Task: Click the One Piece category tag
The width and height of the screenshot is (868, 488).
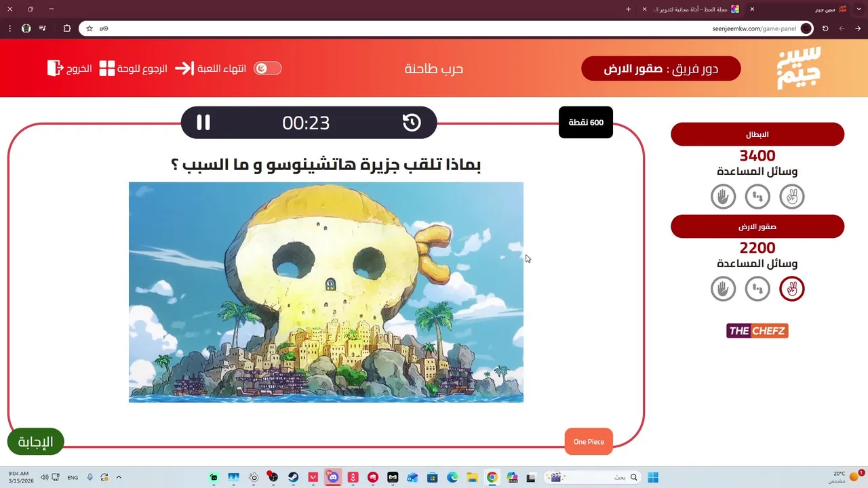Action: (x=589, y=442)
